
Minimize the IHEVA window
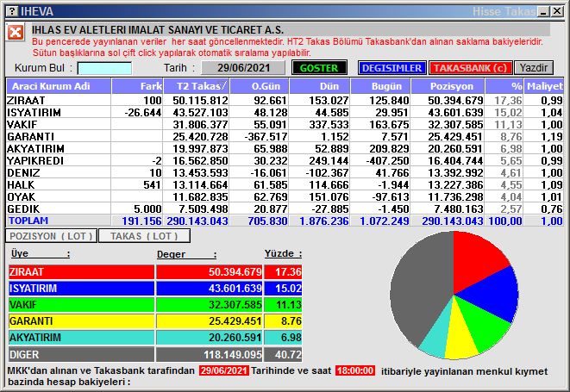point(543,11)
